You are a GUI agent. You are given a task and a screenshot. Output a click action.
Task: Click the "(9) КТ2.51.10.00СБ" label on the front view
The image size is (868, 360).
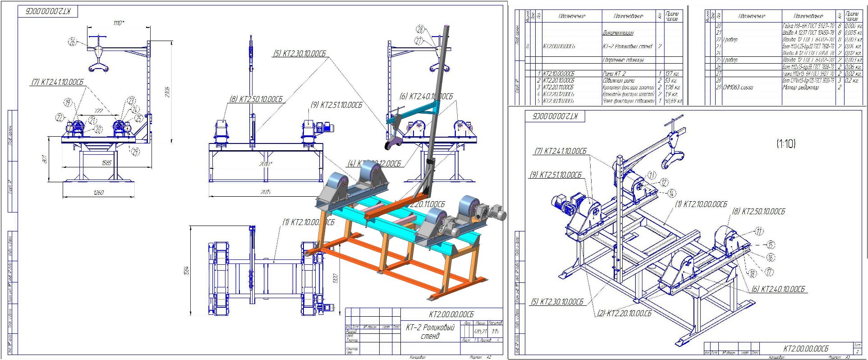click(x=336, y=105)
